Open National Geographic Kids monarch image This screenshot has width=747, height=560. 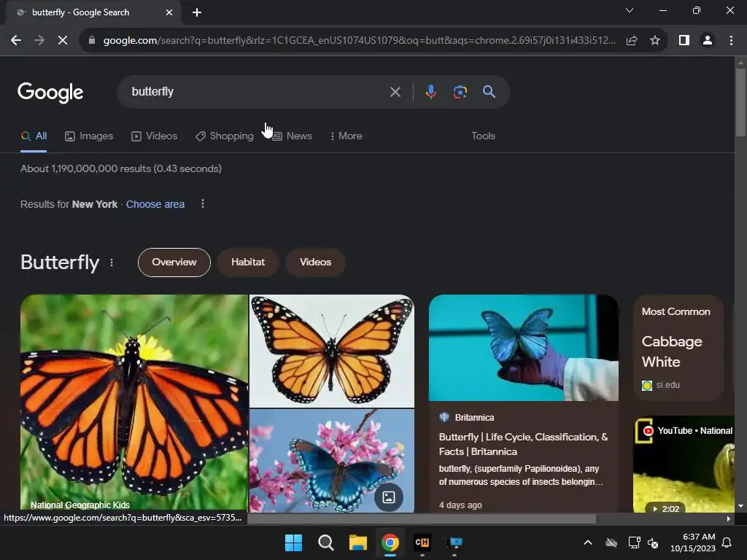pyautogui.click(x=134, y=403)
